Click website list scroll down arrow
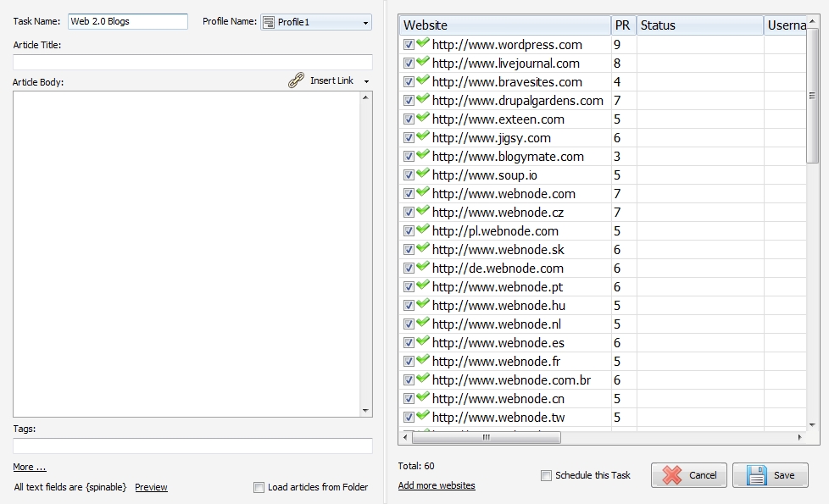 pyautogui.click(x=813, y=424)
